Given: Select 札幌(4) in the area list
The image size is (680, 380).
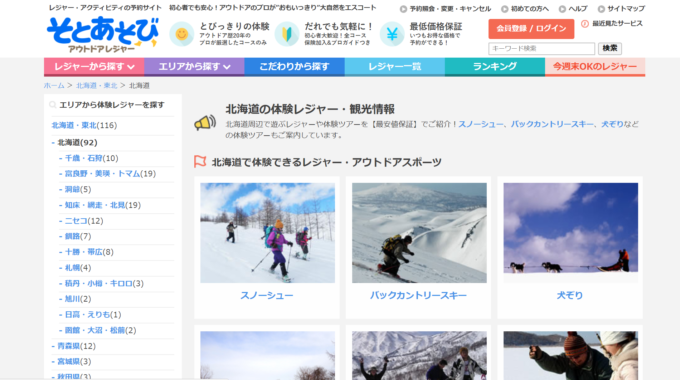Looking at the screenshot, I should 78,268.
